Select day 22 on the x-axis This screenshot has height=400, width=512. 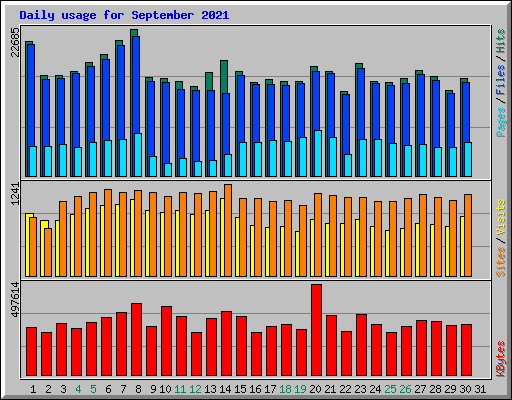point(345,389)
